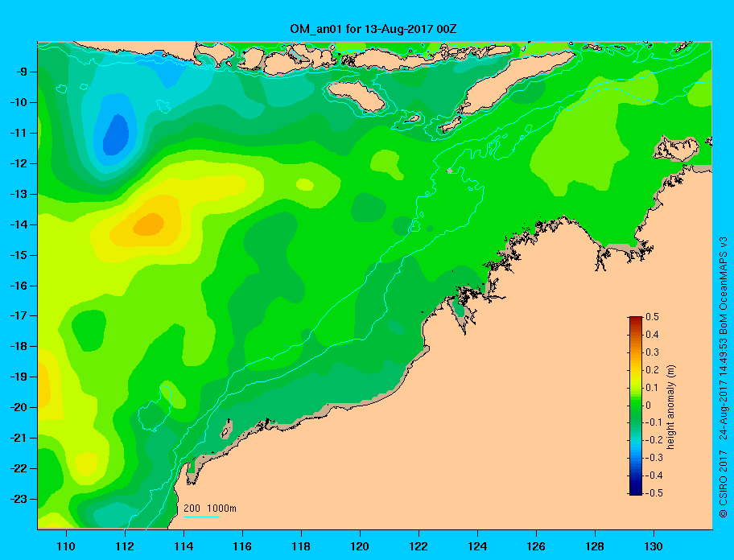This screenshot has width=734, height=560.
Task: Click the '200' depth contour legend label
Action: [192, 509]
